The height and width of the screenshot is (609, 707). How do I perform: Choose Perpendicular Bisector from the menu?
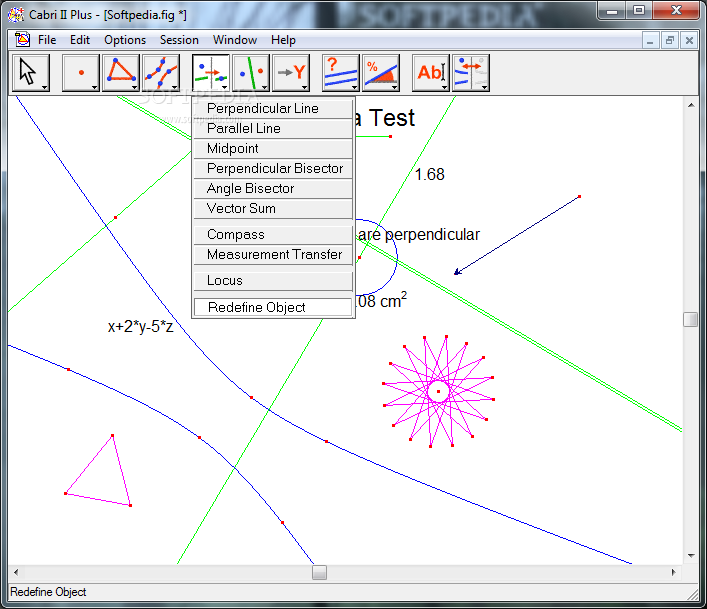(x=273, y=169)
